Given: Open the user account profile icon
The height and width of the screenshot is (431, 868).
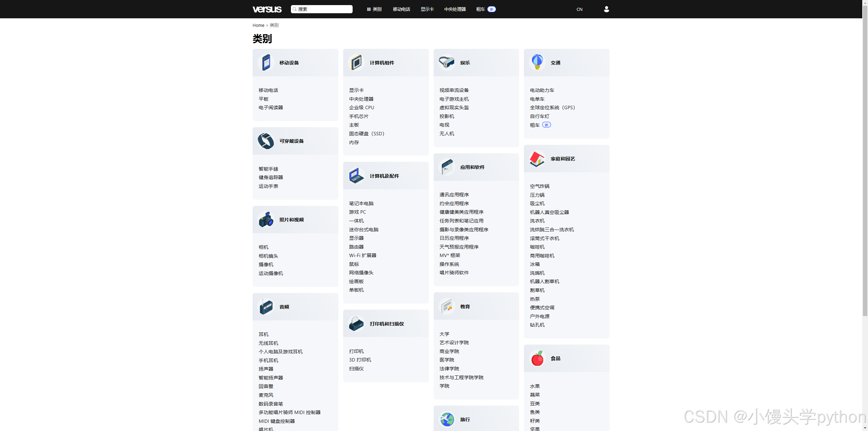Looking at the screenshot, I should [606, 9].
